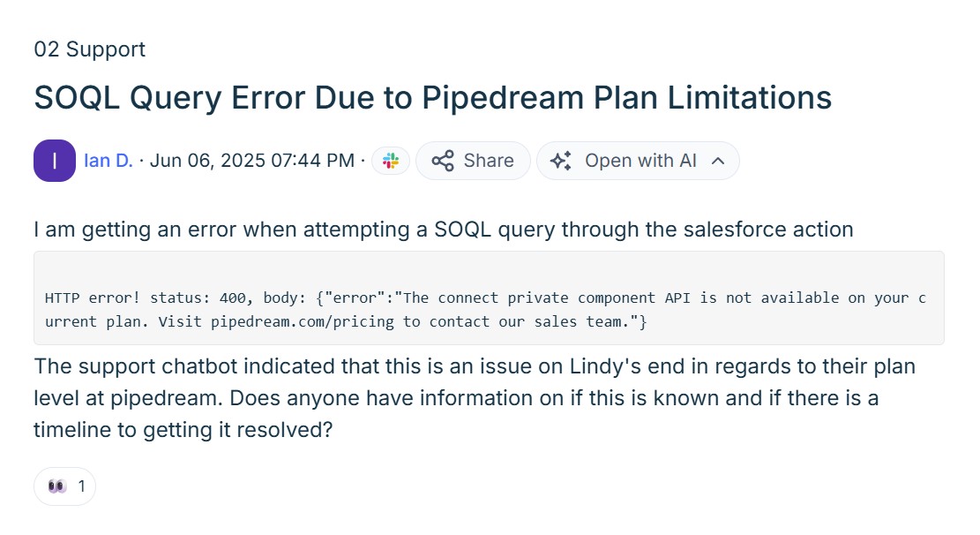Click Ian D.'s purple avatar
The image size is (980, 535).
coord(54,160)
